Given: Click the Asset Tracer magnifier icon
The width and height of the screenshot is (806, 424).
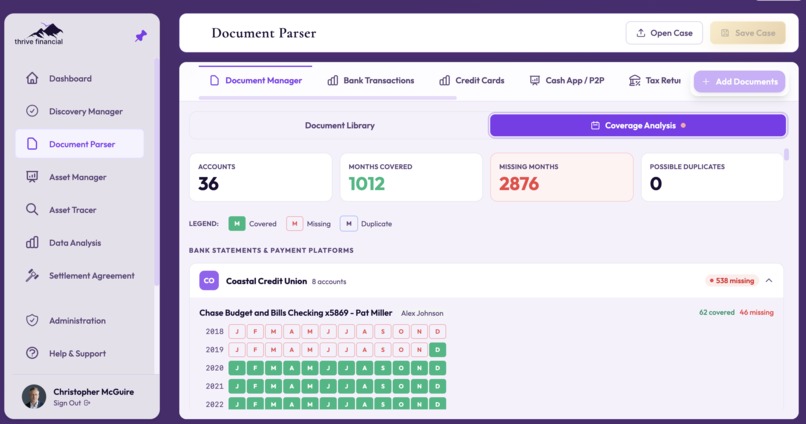Looking at the screenshot, I should (x=32, y=210).
